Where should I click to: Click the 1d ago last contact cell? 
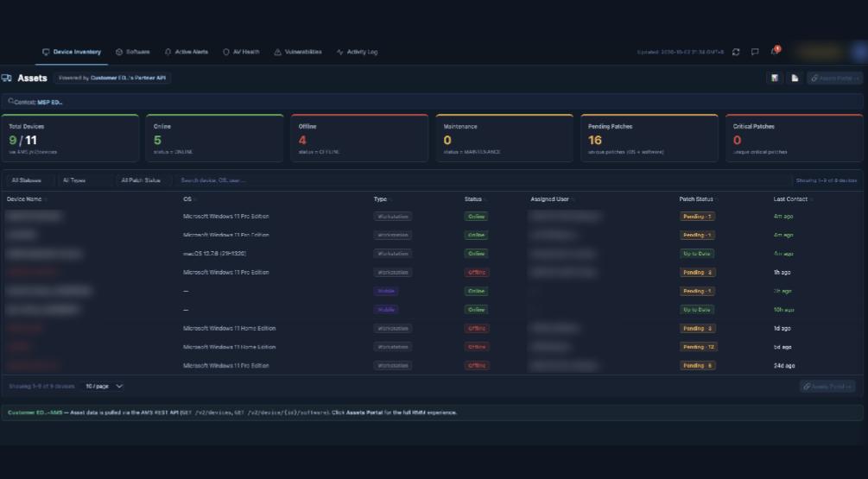[782, 329]
